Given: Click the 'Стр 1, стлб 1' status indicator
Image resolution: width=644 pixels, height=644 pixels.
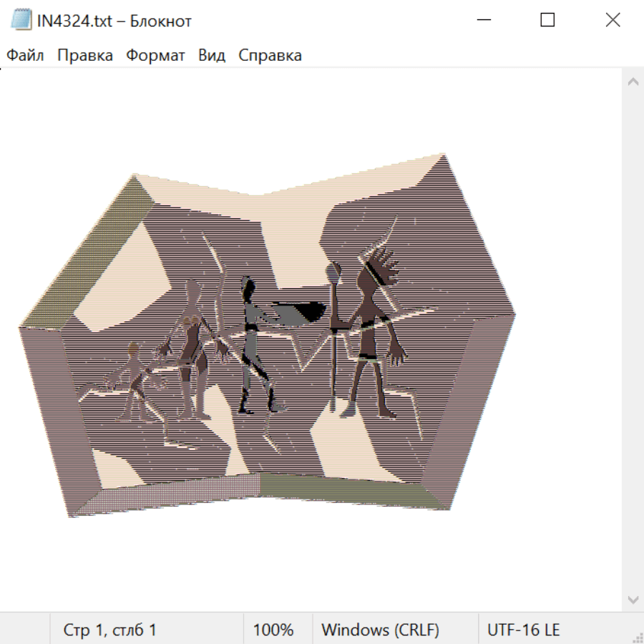Looking at the screenshot, I should pos(109,630).
